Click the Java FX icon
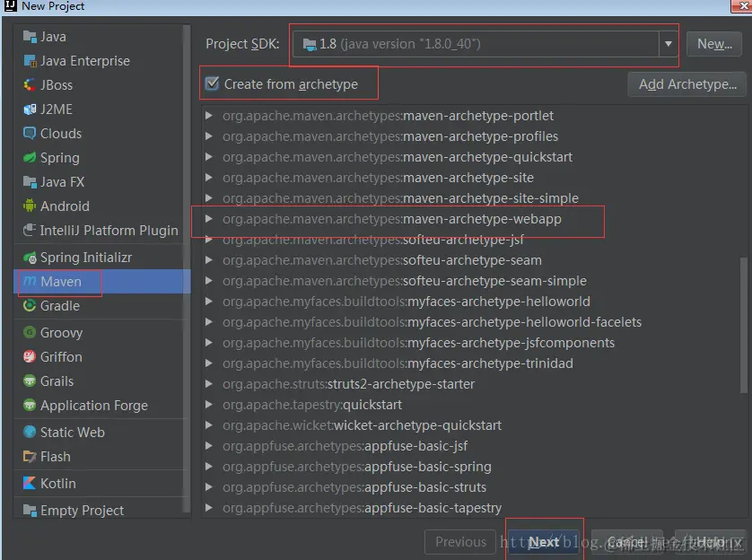The image size is (752, 560). tap(30, 181)
